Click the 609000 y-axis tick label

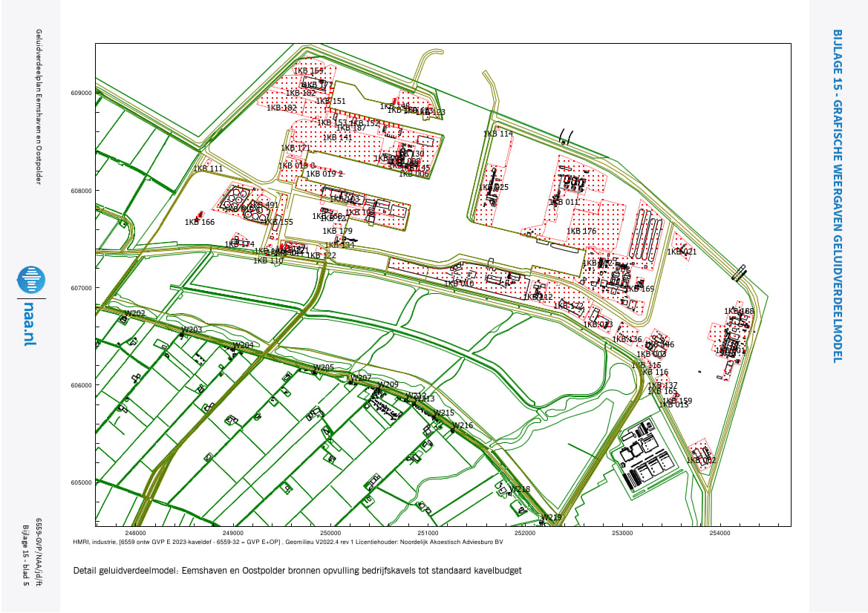[x=81, y=94]
